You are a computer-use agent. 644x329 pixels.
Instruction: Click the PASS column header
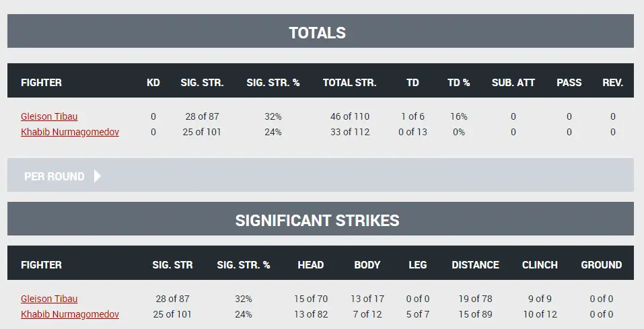pos(569,83)
